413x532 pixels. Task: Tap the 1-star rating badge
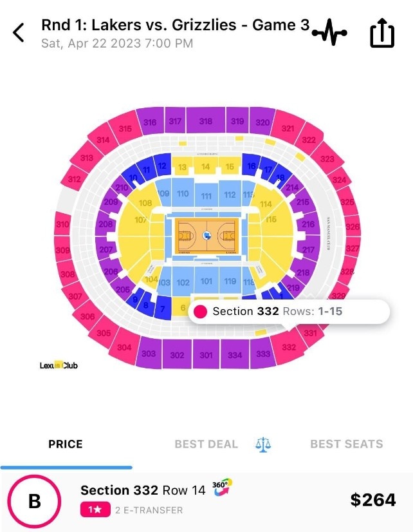(x=95, y=510)
